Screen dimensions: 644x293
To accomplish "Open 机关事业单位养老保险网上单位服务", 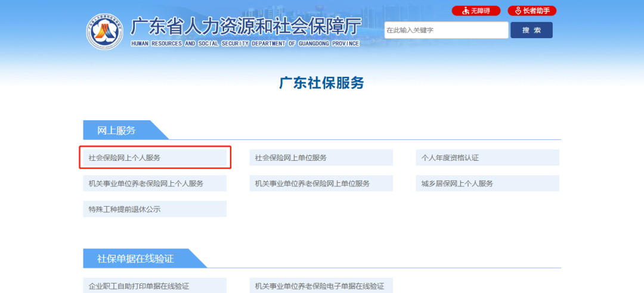I will coord(321,183).
